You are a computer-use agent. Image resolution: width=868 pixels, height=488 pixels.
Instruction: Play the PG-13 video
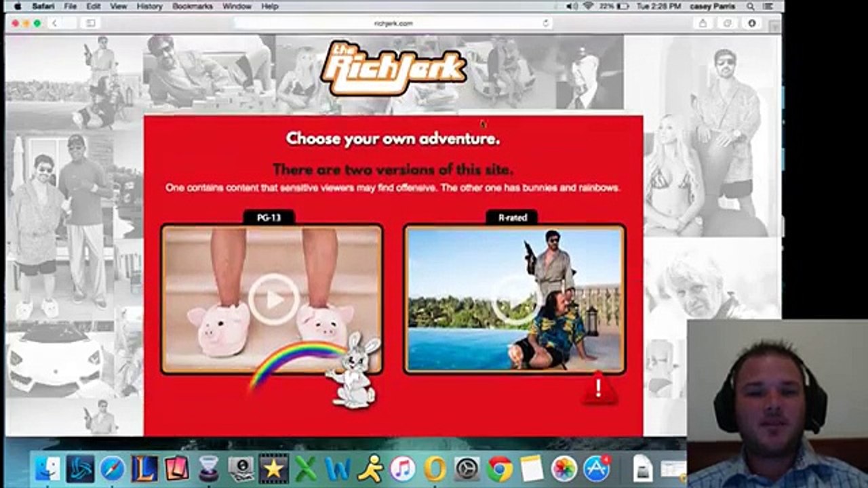tap(273, 299)
